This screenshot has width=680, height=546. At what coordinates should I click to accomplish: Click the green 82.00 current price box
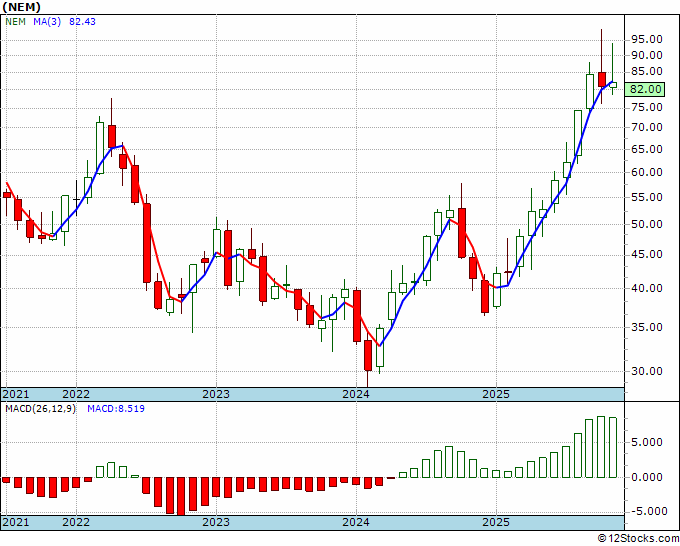[646, 89]
